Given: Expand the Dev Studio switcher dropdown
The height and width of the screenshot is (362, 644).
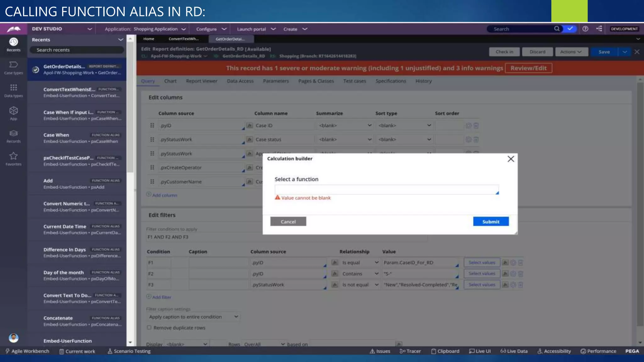Looking at the screenshot, I should (x=90, y=29).
